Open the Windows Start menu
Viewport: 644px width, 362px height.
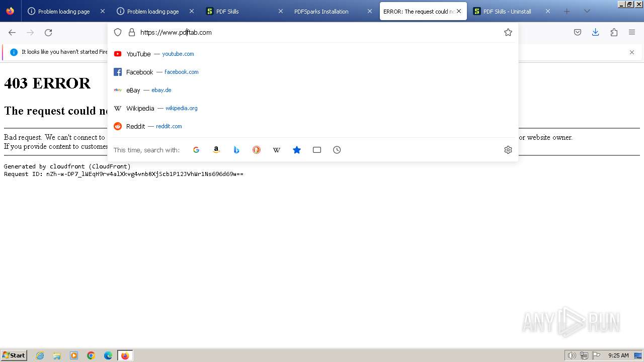[x=14, y=355]
